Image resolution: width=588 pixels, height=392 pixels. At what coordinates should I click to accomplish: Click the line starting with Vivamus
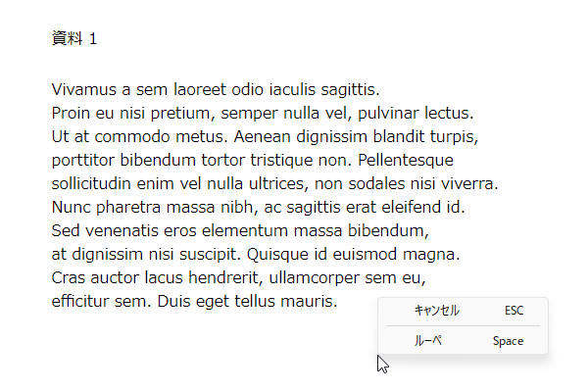(x=216, y=89)
